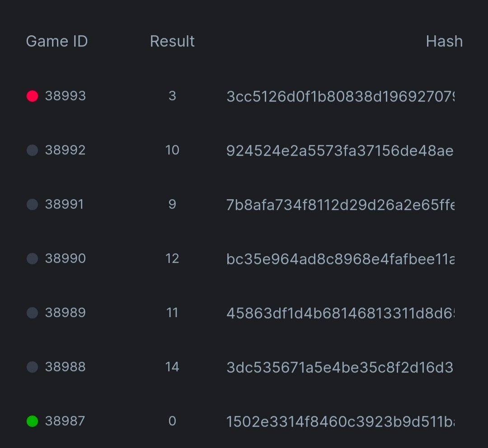Open game ID 38987
488x448 pixels.
coord(66,421)
